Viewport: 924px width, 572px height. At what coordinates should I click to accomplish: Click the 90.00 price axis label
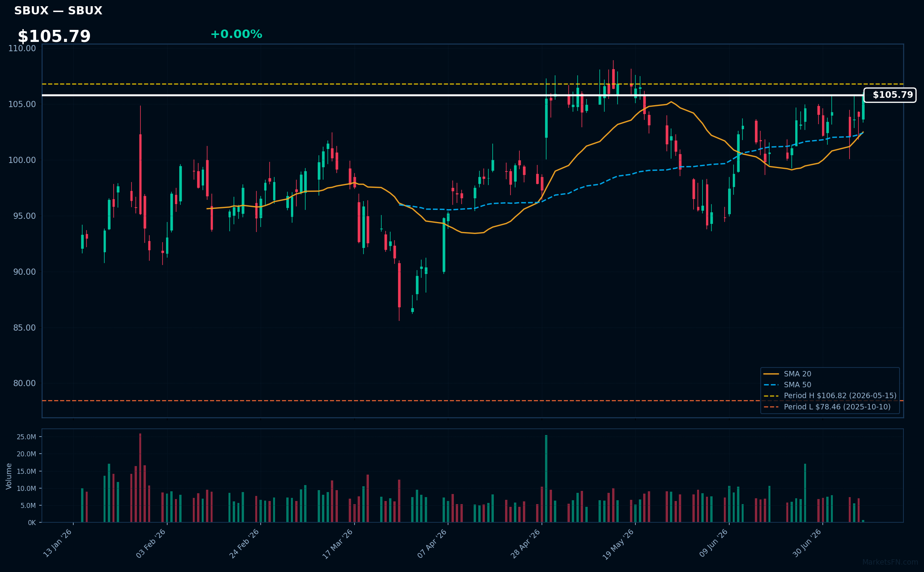coord(24,272)
